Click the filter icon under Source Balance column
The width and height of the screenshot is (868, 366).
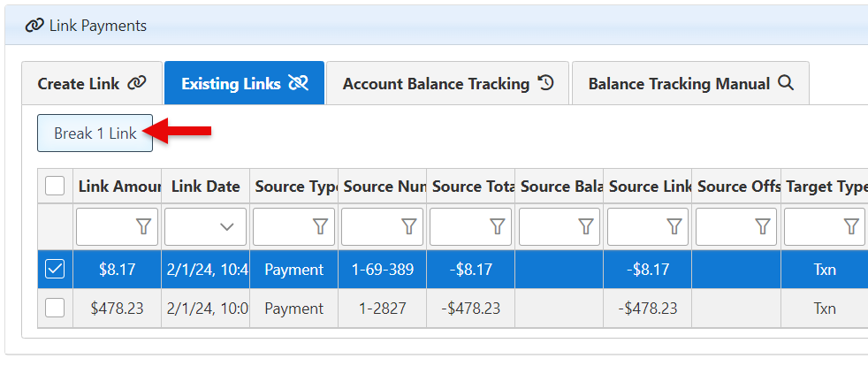[585, 227]
